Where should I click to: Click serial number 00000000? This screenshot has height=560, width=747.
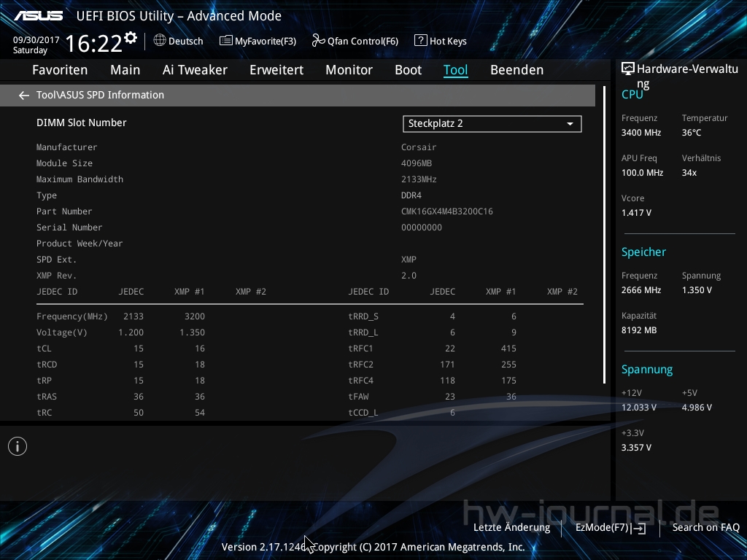tap(422, 227)
